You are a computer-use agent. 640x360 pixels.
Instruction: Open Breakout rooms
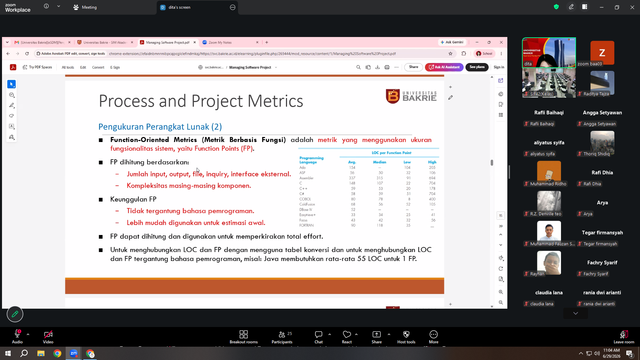pos(243,336)
